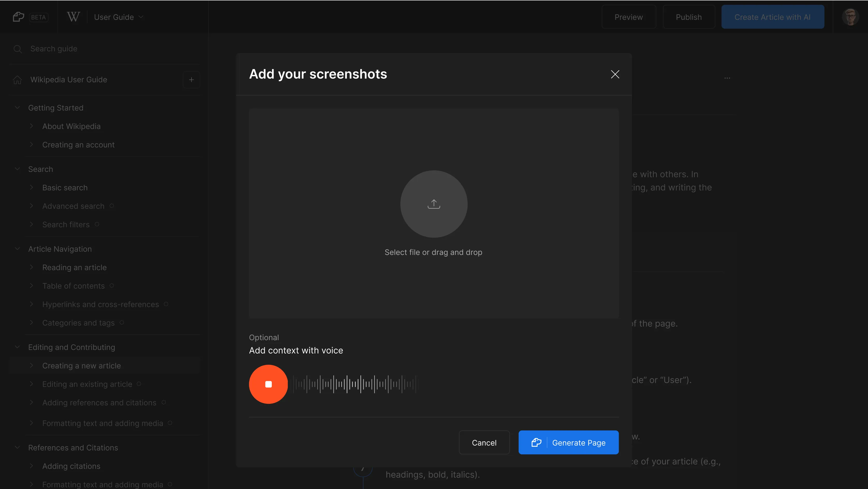Click the Wikipedia W icon in header

click(x=73, y=17)
